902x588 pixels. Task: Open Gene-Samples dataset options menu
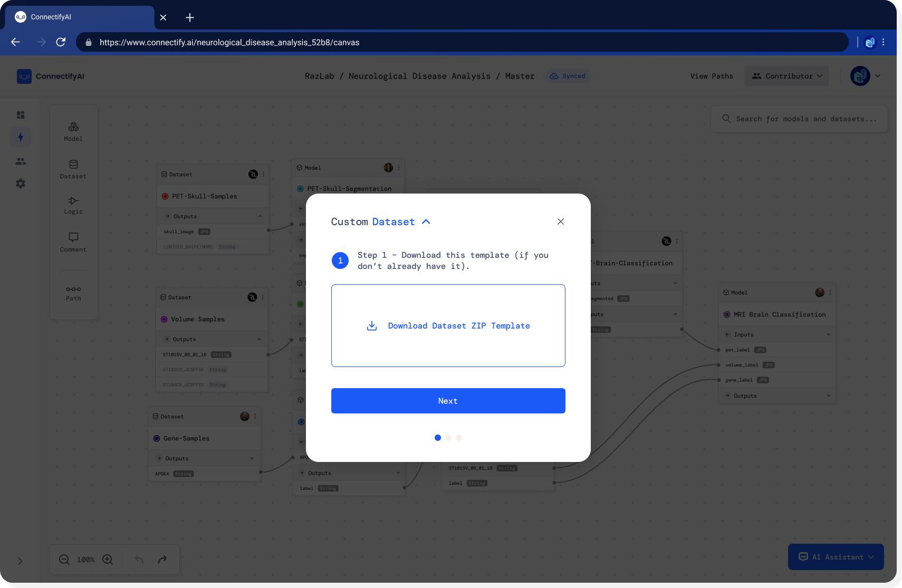pos(255,416)
